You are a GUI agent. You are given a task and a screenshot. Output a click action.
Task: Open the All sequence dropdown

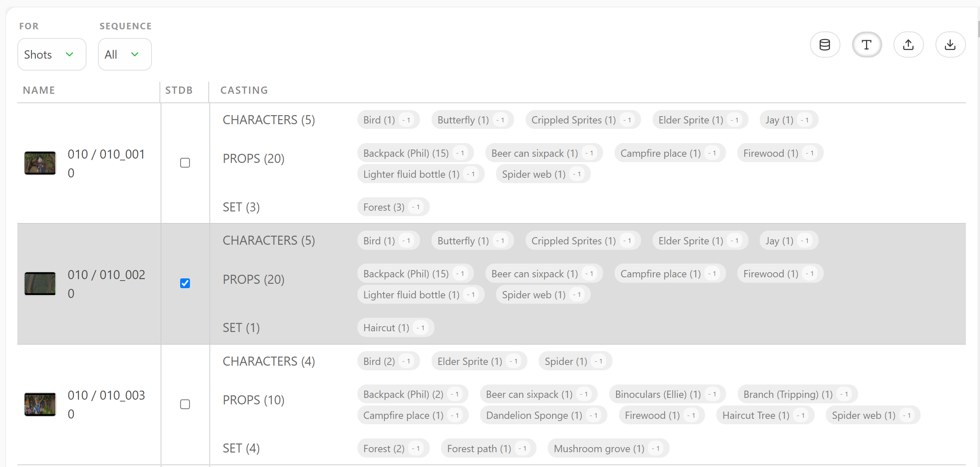point(125,54)
